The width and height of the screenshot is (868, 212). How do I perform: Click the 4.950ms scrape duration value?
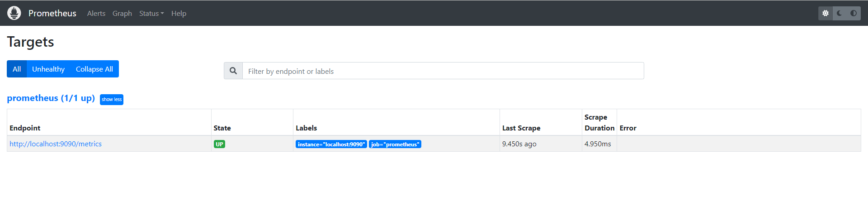pyautogui.click(x=598, y=144)
